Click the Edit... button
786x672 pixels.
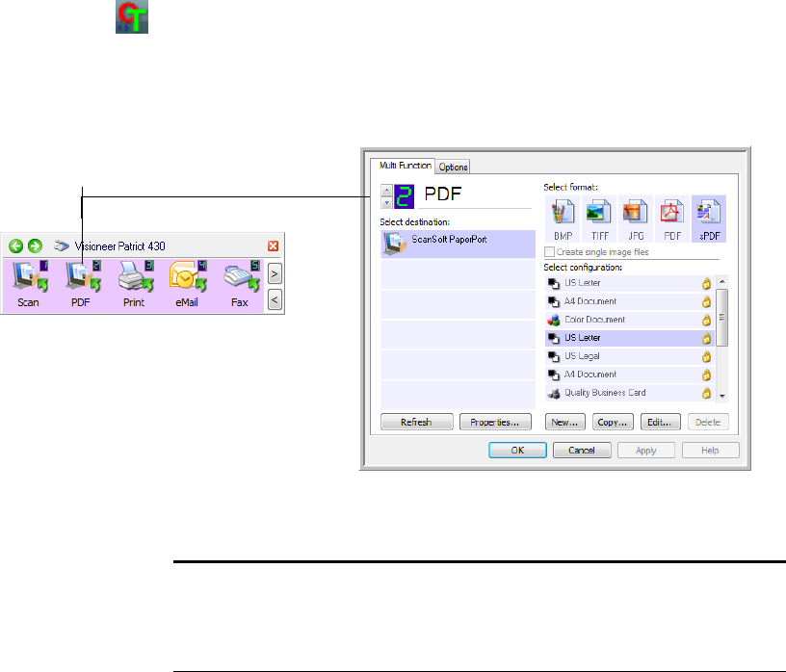(x=660, y=422)
